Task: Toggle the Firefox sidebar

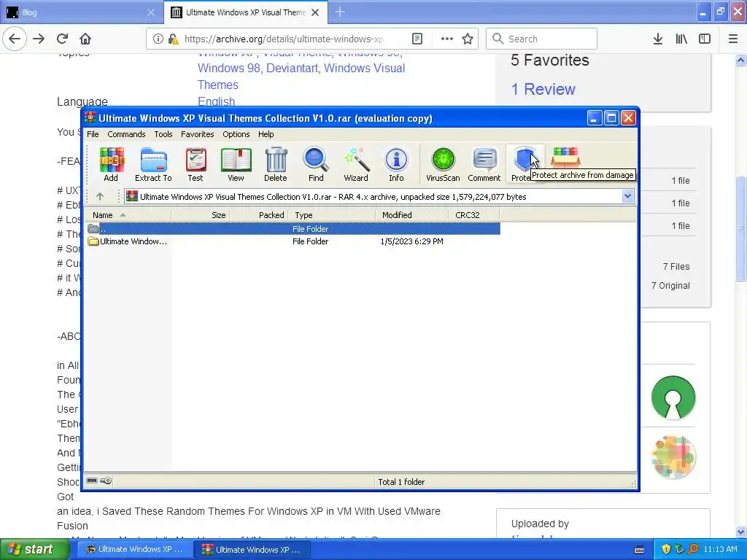Action: coord(705,39)
